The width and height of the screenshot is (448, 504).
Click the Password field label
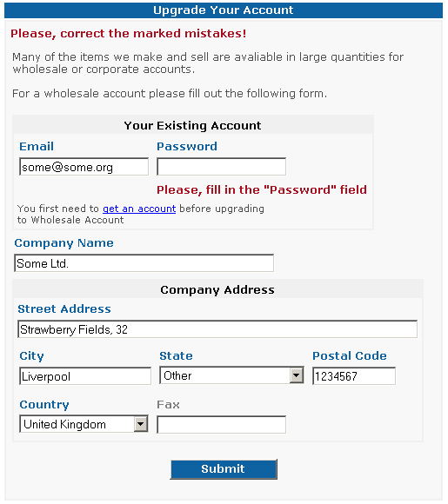[x=187, y=147]
